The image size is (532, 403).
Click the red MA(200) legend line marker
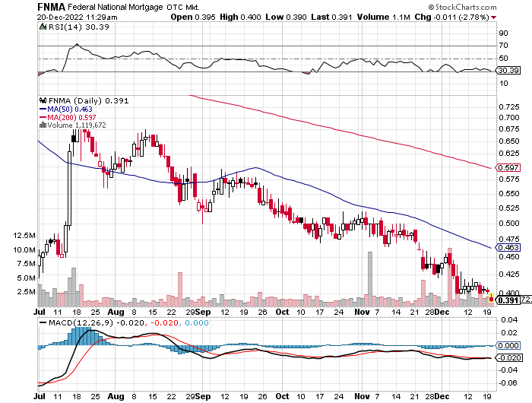click(x=43, y=117)
